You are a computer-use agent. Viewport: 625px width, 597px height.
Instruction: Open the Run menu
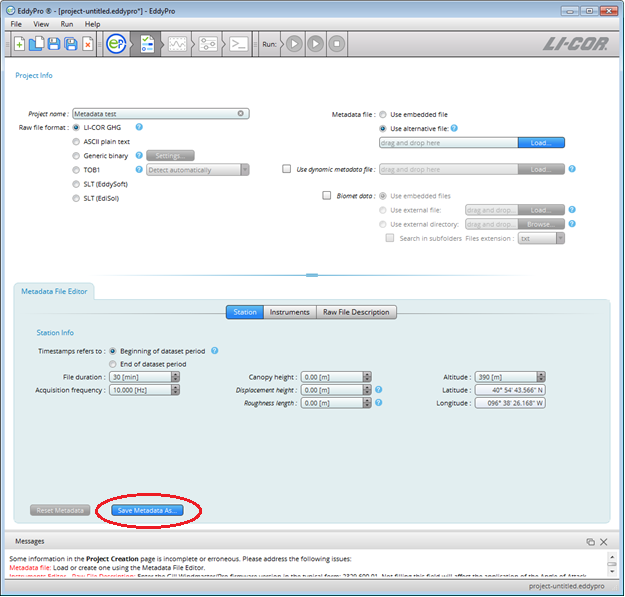pos(67,23)
